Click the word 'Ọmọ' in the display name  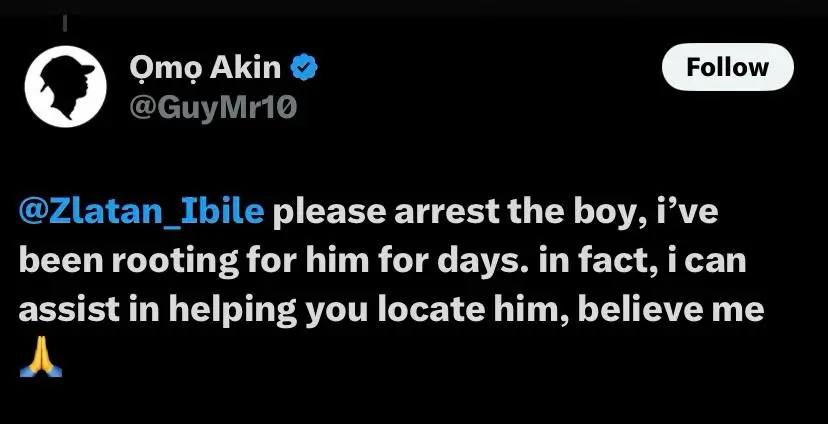click(165, 70)
